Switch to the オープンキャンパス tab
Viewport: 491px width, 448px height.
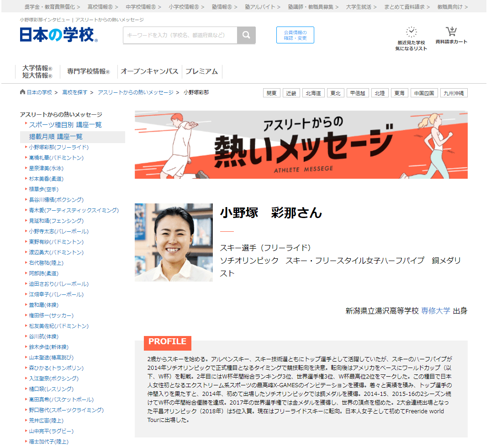(x=151, y=71)
